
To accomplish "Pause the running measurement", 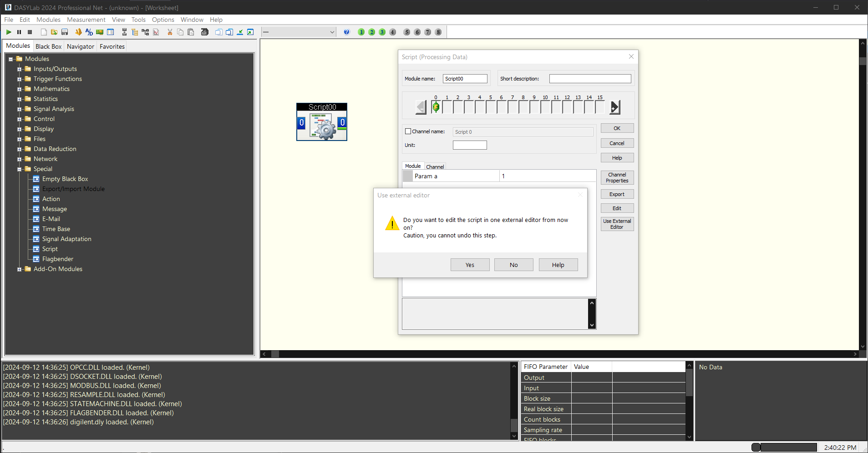I will (19, 32).
